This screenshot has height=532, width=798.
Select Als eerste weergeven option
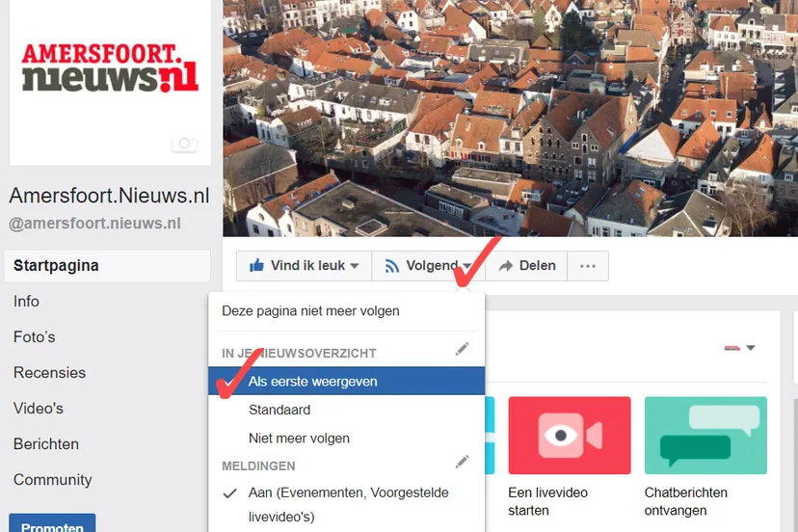pos(313,382)
